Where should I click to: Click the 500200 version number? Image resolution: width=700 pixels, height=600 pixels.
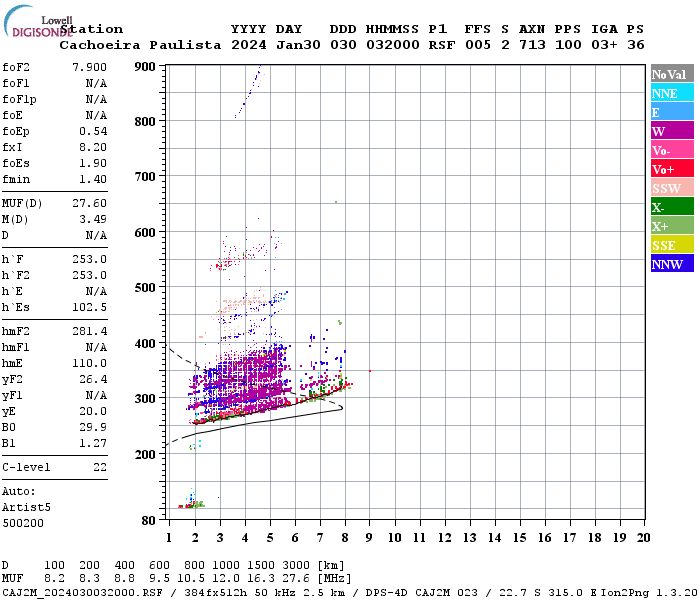click(x=23, y=523)
